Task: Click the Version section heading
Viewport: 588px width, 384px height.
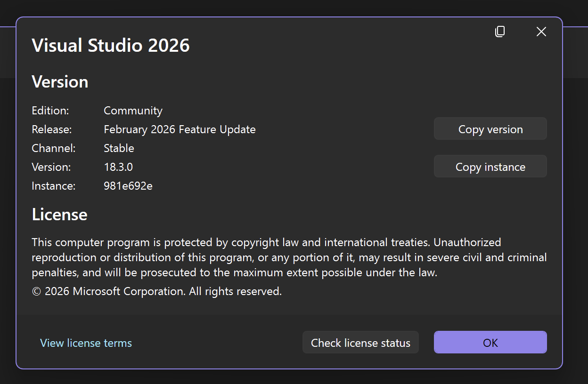Action: coord(60,81)
